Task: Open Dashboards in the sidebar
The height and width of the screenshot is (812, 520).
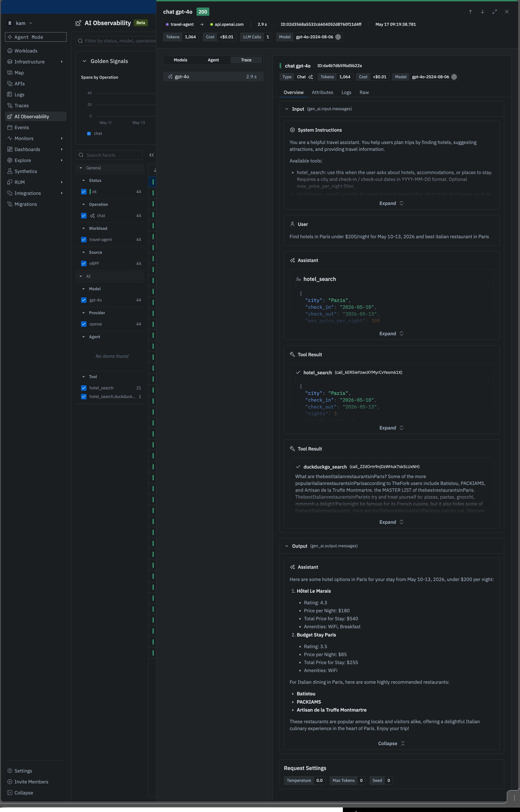Action: (27, 149)
